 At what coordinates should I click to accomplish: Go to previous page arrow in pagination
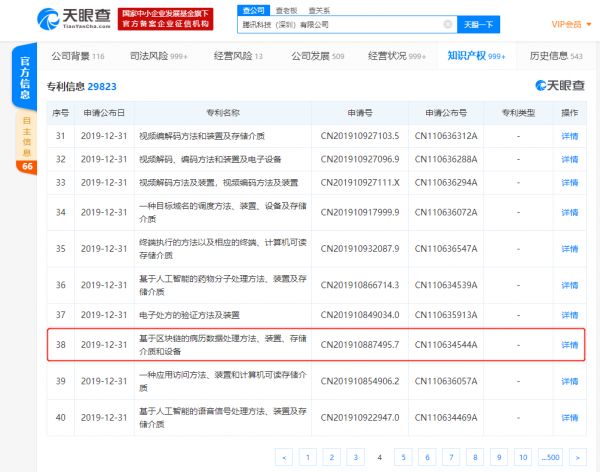tap(284, 456)
